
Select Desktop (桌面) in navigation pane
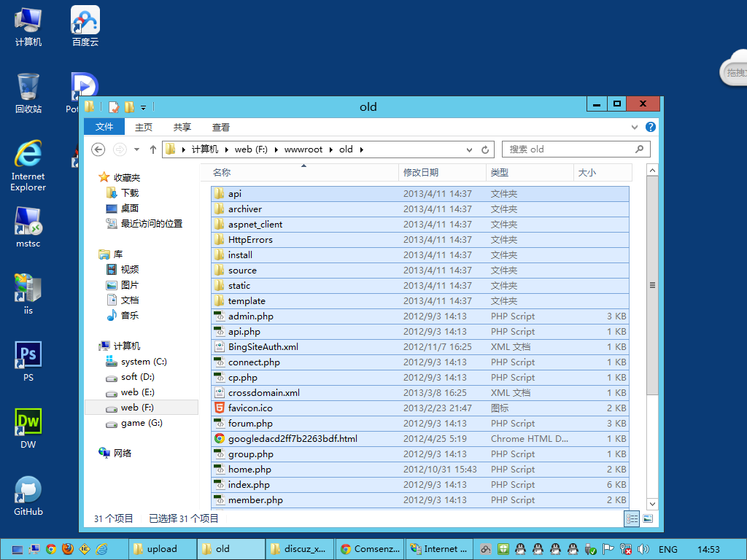[123, 208]
